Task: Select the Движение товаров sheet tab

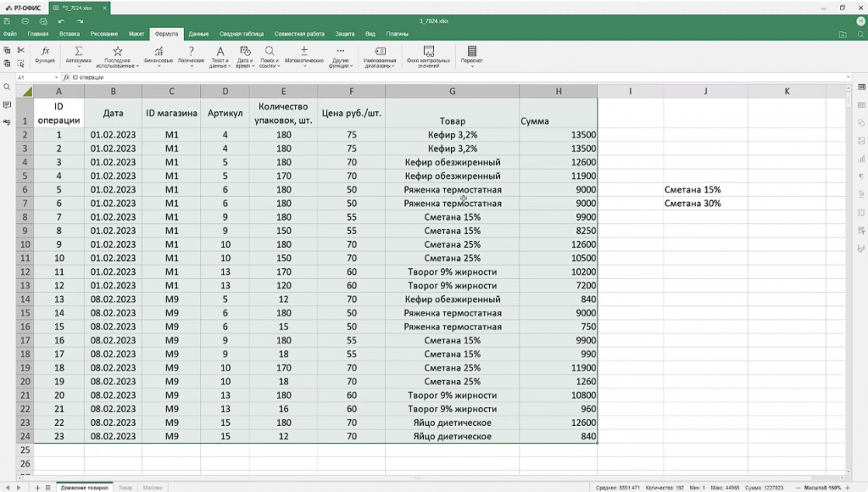Action: 85,488
